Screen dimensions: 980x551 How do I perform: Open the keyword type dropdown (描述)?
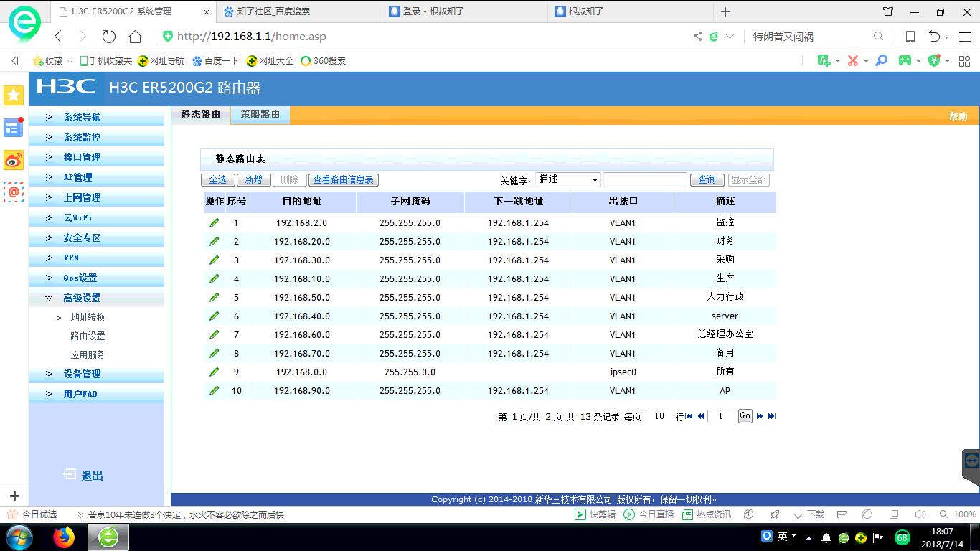click(x=568, y=179)
